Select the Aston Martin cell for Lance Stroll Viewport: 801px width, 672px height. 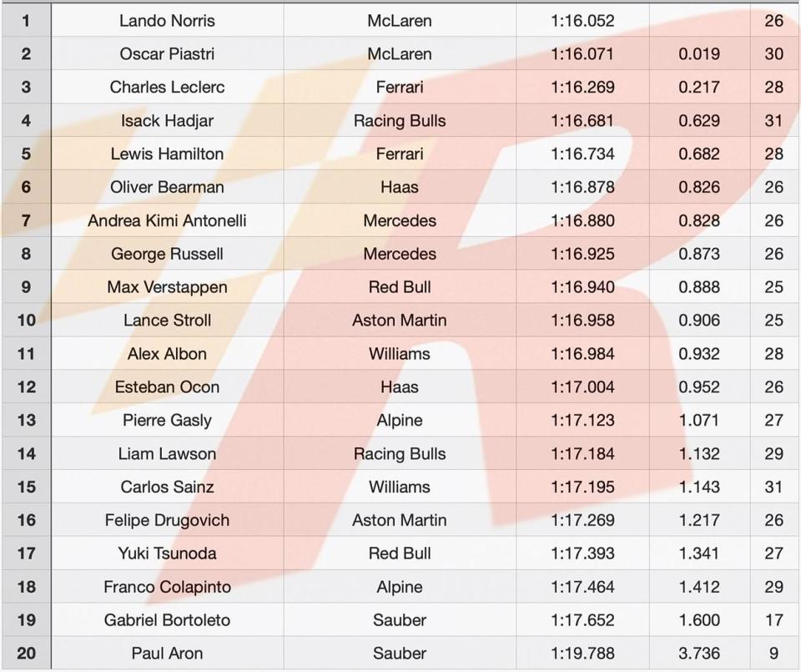point(400,320)
